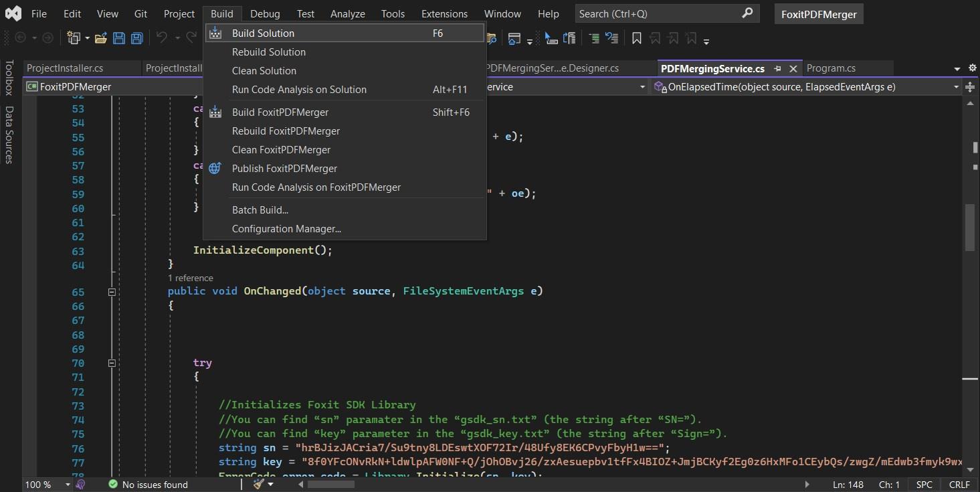The width and height of the screenshot is (980, 492).
Task: Select the Undo icon on the toolbar
Action: point(161,38)
